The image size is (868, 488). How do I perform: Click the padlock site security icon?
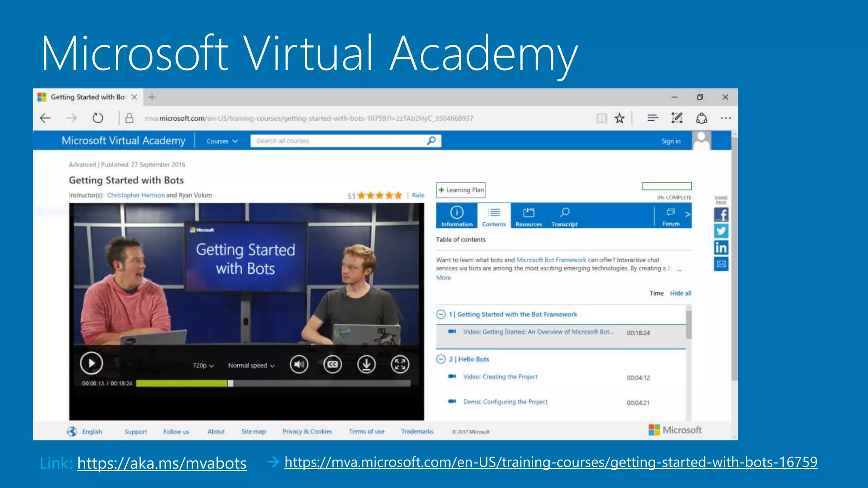pos(129,118)
